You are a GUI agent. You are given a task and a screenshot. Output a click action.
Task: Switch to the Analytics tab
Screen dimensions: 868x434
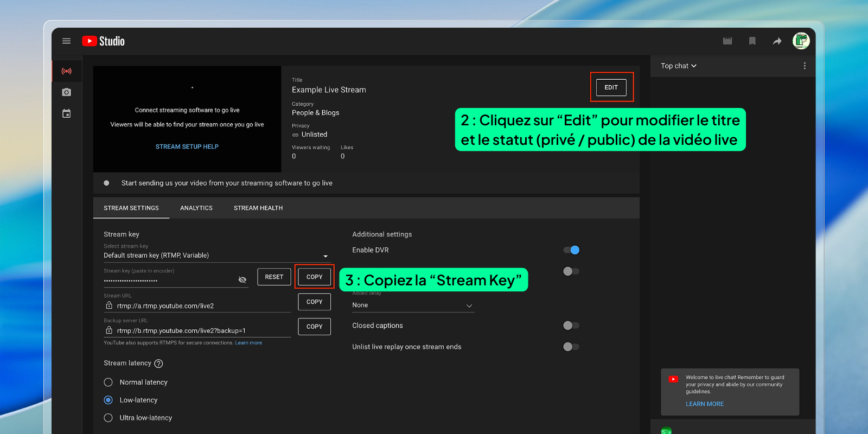click(196, 208)
